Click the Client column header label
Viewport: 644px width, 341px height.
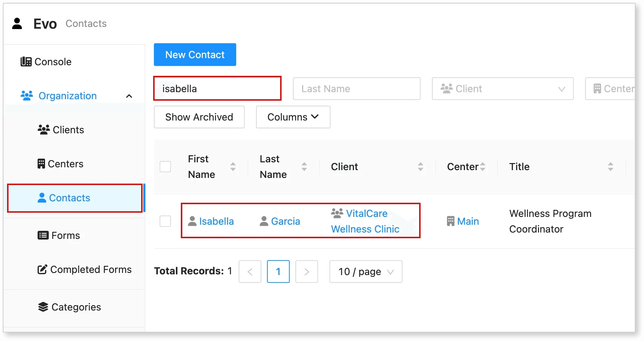[x=344, y=167]
